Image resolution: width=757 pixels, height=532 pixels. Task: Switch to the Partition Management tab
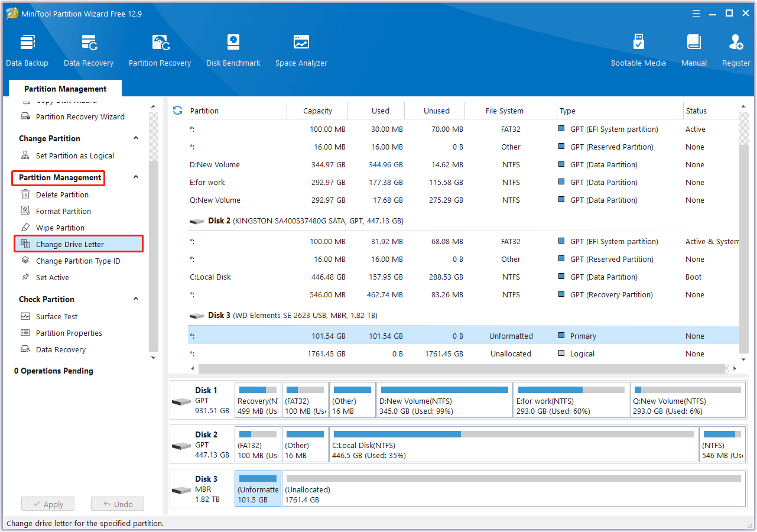coord(66,89)
